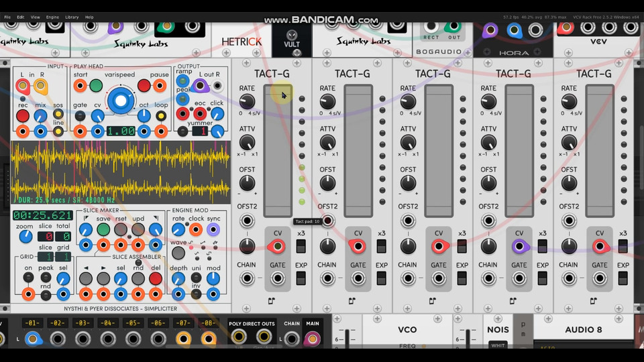Click the green start button in Play Head
This screenshot has width=644, height=362.
pos(96,86)
